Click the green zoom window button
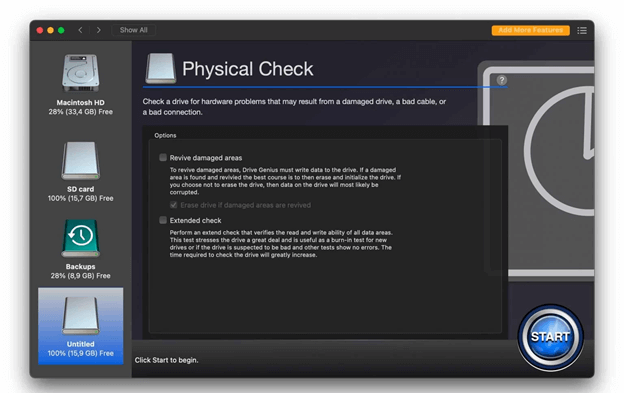This screenshot has height=393, width=624. (x=61, y=30)
